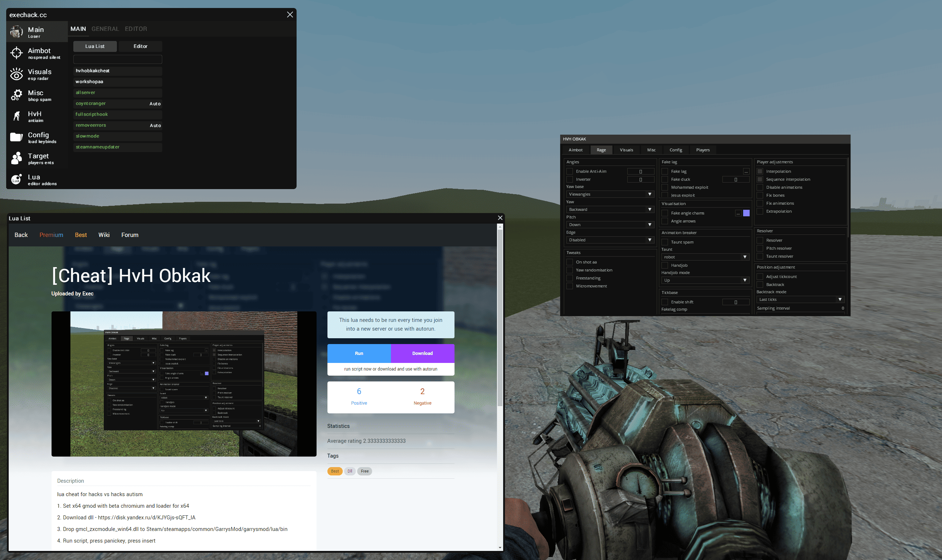
Task: Expand Backtrack mode dropdown Last ticks
Action: click(800, 299)
